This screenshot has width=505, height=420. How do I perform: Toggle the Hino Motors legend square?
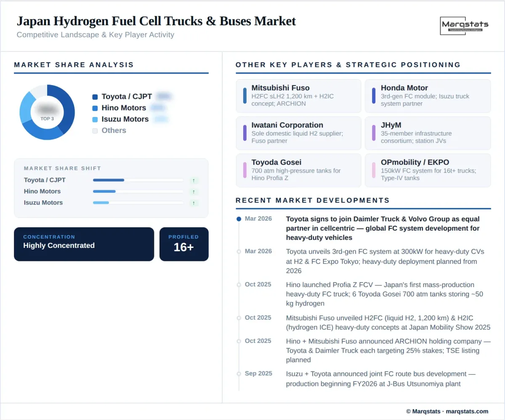point(95,108)
